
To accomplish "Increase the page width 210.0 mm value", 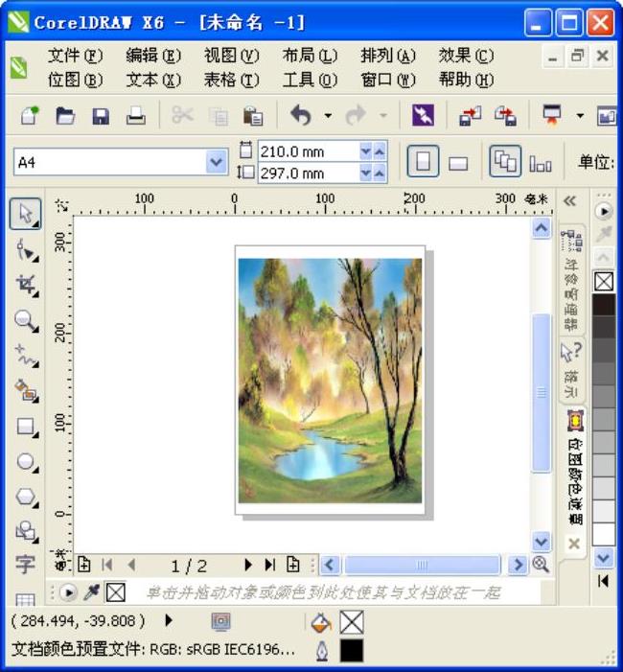I will [380, 151].
